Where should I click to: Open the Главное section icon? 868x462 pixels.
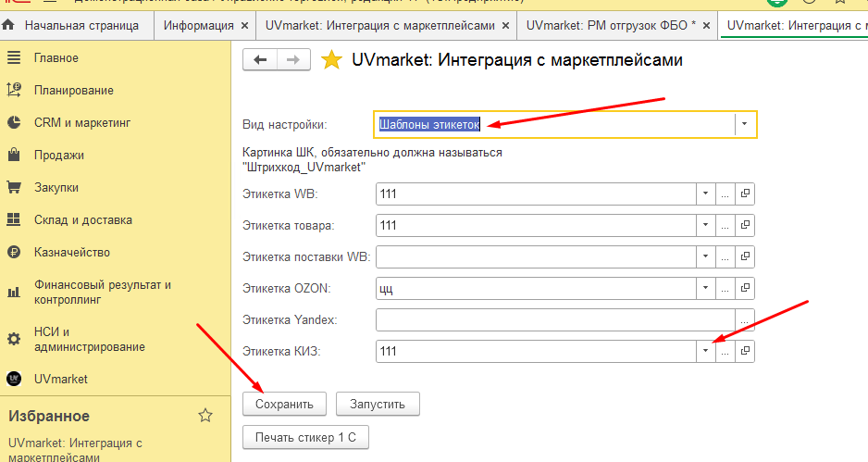pos(14,57)
